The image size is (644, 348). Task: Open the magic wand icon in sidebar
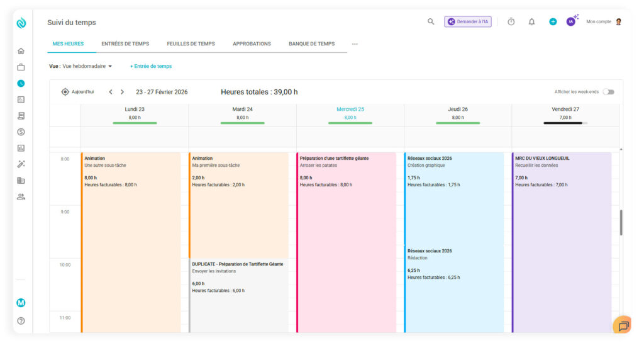(x=21, y=164)
